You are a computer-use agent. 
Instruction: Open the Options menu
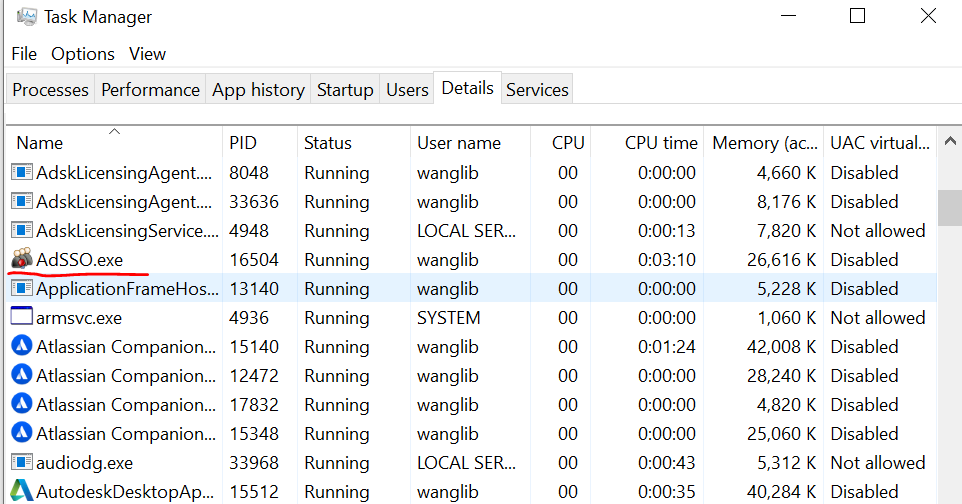[83, 54]
